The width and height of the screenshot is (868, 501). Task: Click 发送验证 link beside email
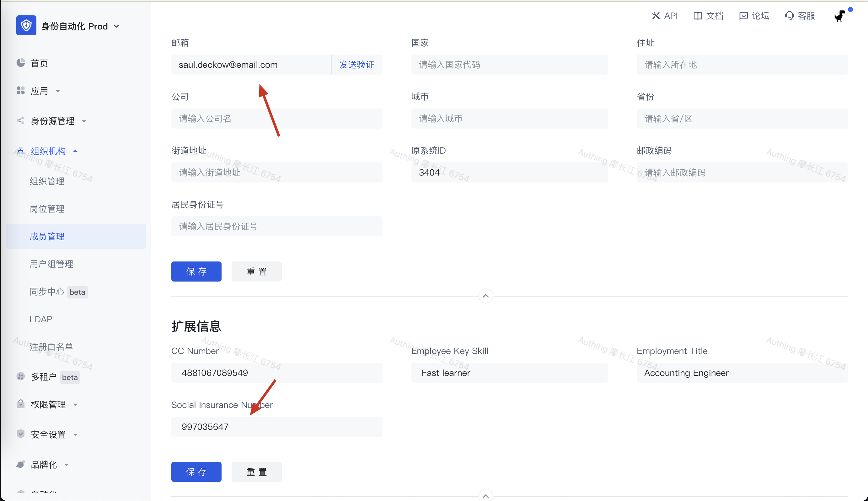click(356, 65)
